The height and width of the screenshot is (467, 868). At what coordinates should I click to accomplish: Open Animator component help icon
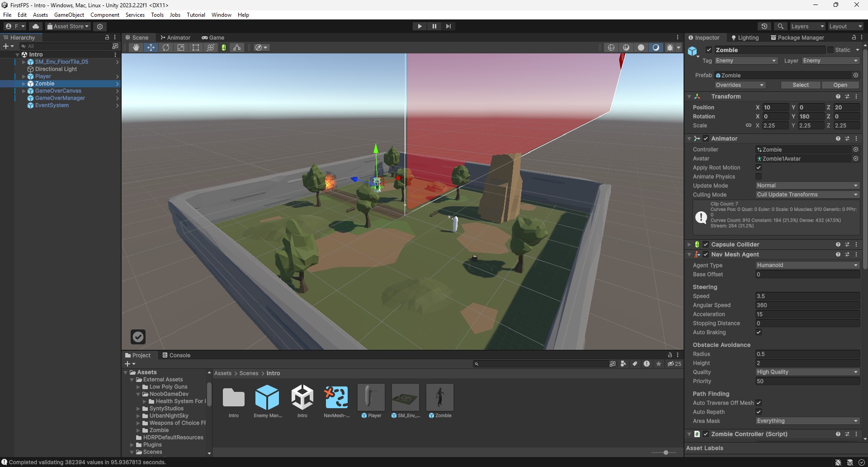point(838,138)
